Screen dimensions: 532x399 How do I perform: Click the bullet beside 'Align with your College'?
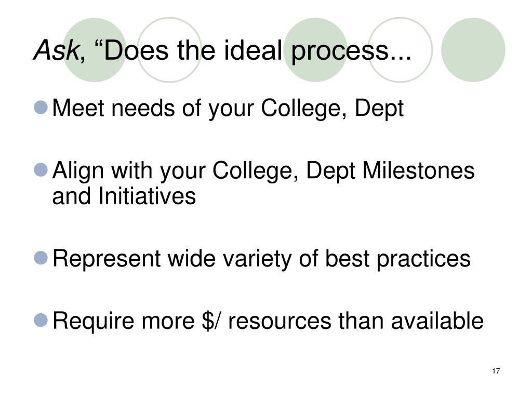41,170
